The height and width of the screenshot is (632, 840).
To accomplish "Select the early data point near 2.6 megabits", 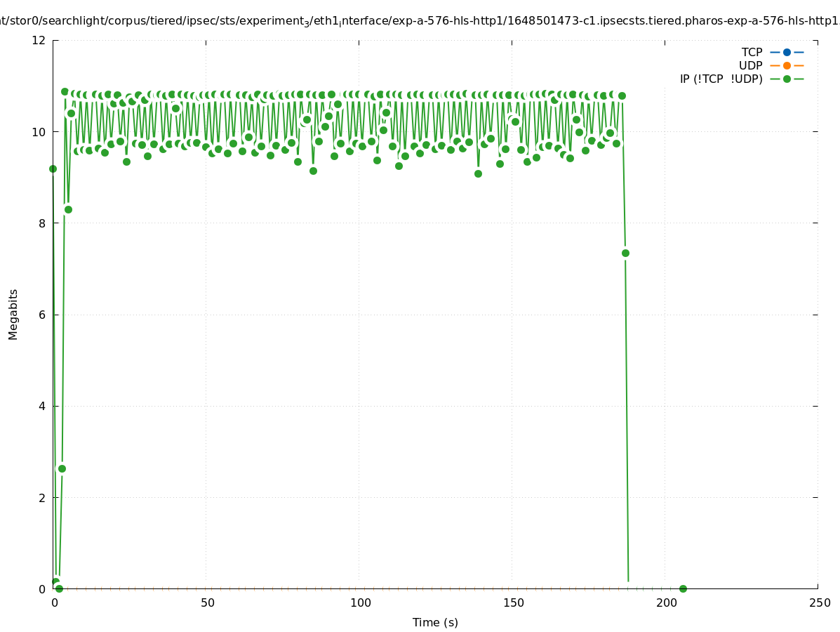I will coord(62,468).
